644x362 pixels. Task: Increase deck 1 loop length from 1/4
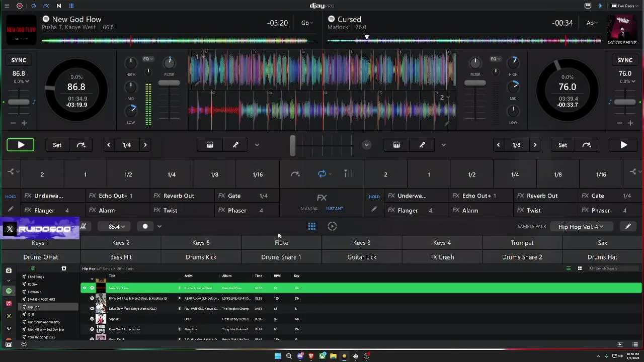tap(145, 145)
